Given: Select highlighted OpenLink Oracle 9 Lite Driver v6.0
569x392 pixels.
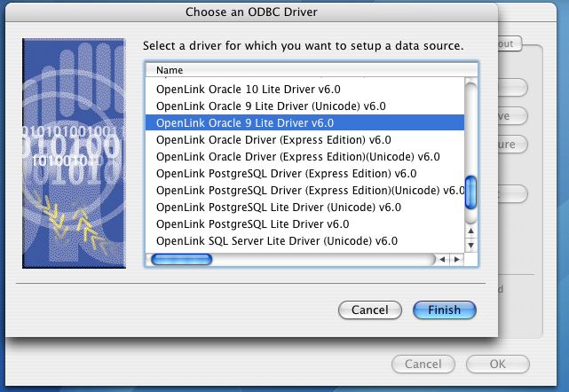Looking at the screenshot, I should click(x=304, y=123).
